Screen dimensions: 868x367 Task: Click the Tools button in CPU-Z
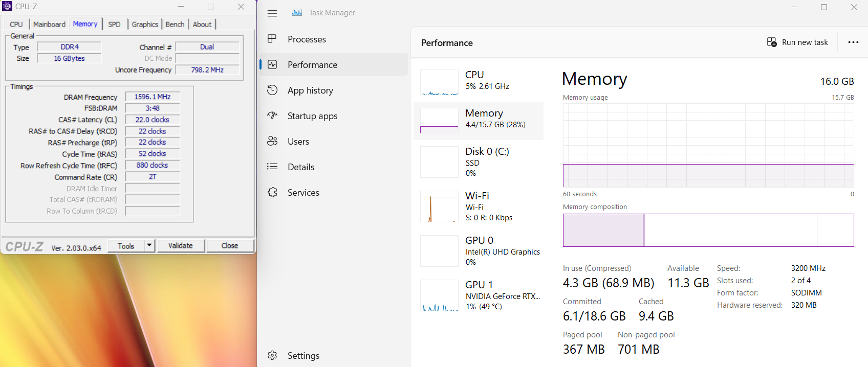tap(126, 245)
